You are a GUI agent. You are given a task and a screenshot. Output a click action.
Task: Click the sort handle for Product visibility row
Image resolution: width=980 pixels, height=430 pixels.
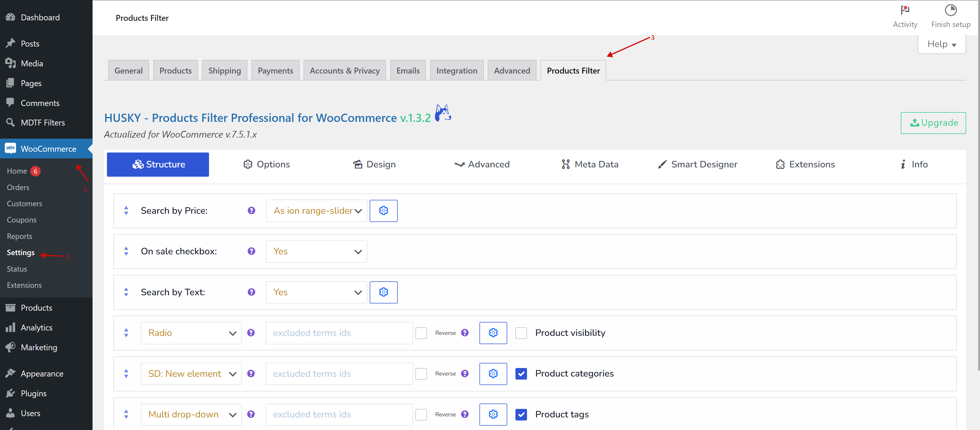pyautogui.click(x=126, y=333)
